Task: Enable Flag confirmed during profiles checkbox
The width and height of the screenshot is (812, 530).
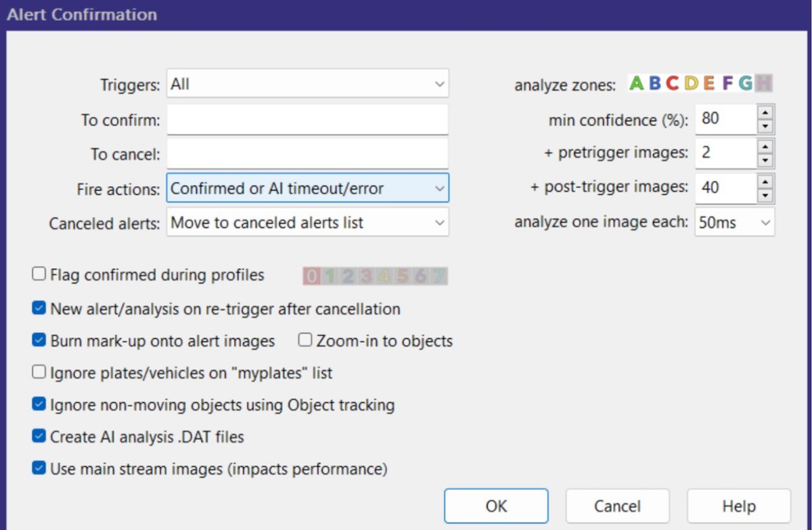Action: pos(39,274)
